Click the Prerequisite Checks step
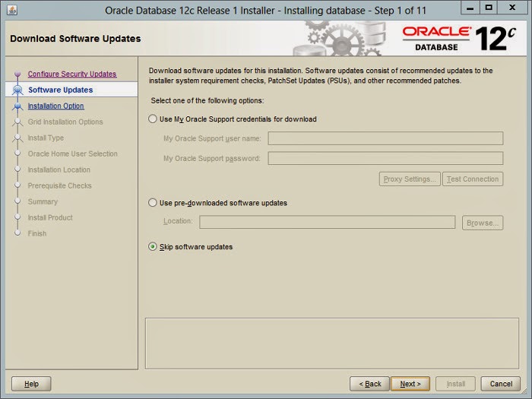The width and height of the screenshot is (532, 399). pyautogui.click(x=60, y=185)
